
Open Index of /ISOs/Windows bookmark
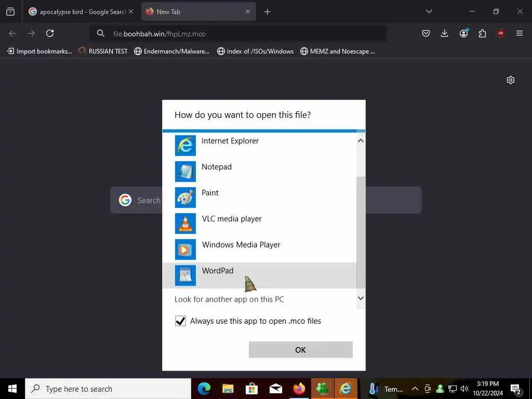(x=255, y=51)
